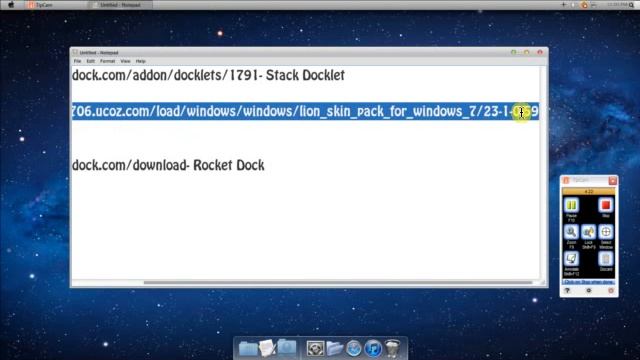This screenshot has height=360, width=640.
Task: Click the Notepad horizontal scrollbar
Action: click(338, 282)
